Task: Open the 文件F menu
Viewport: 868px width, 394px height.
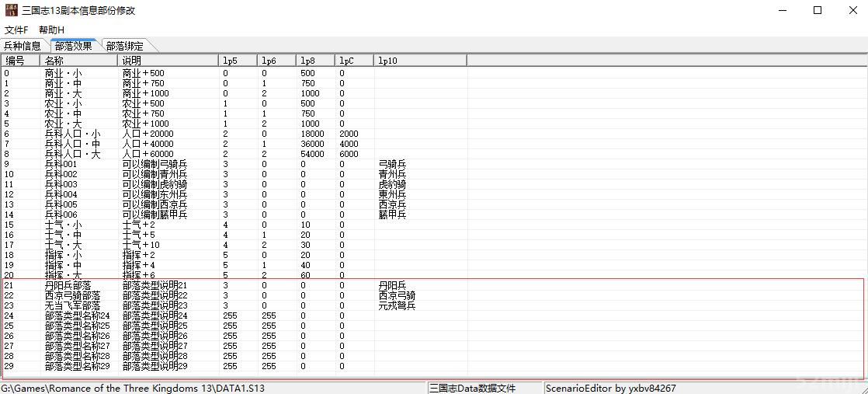Action: click(16, 30)
